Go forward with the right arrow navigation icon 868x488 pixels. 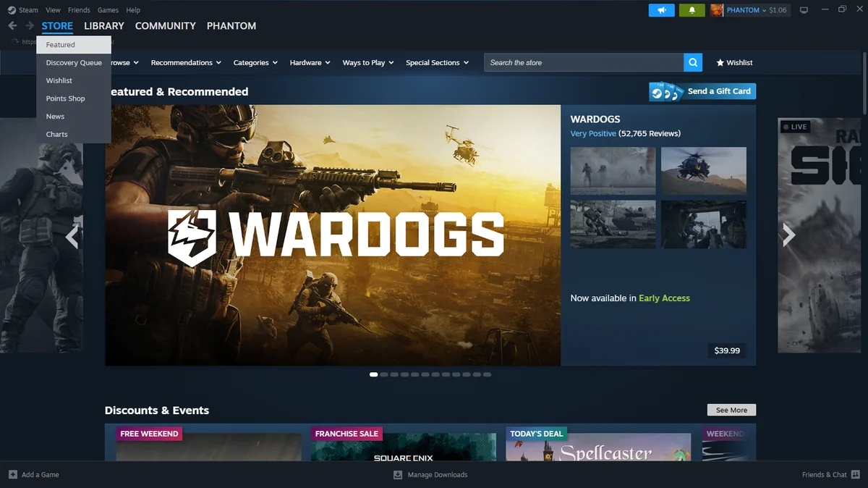[x=30, y=26]
